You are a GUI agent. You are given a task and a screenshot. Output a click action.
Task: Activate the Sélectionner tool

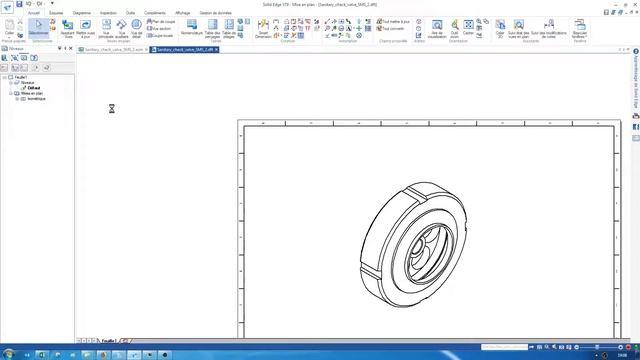click(x=38, y=28)
